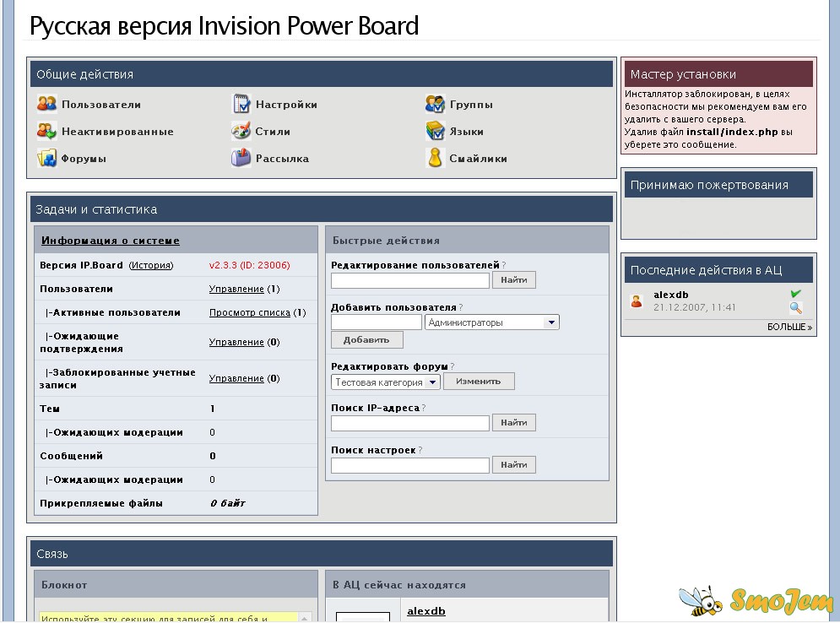Viewport: 840px width, 623px height.
Task: Open alexdb link under В АЦ сейчас находятся
Action: (x=425, y=611)
